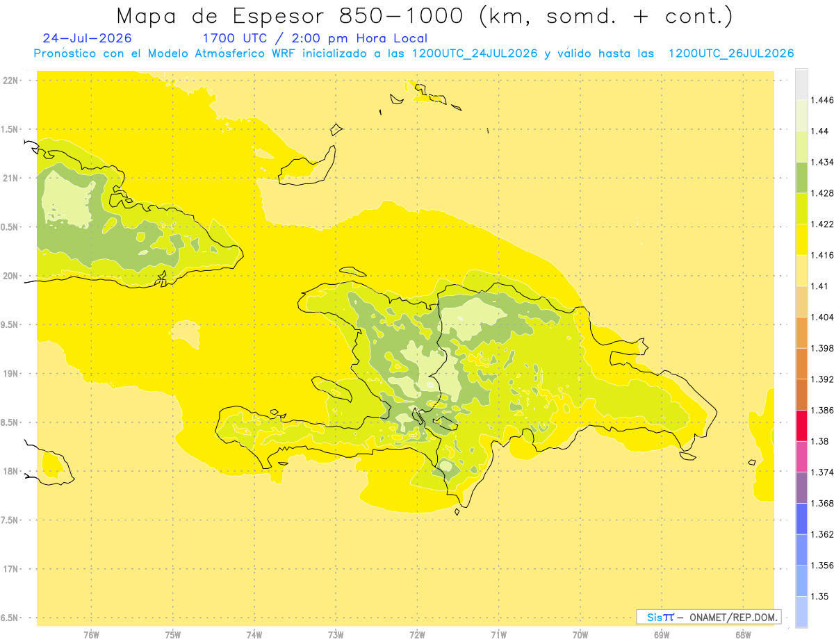This screenshot has height=644, width=834.
Task: Click the red legend swatch between 1.38 and 1.386
Action: pyautogui.click(x=801, y=426)
